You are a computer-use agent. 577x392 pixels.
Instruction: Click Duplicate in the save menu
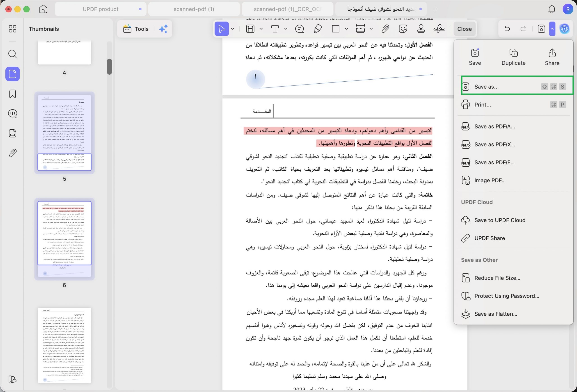pos(513,57)
